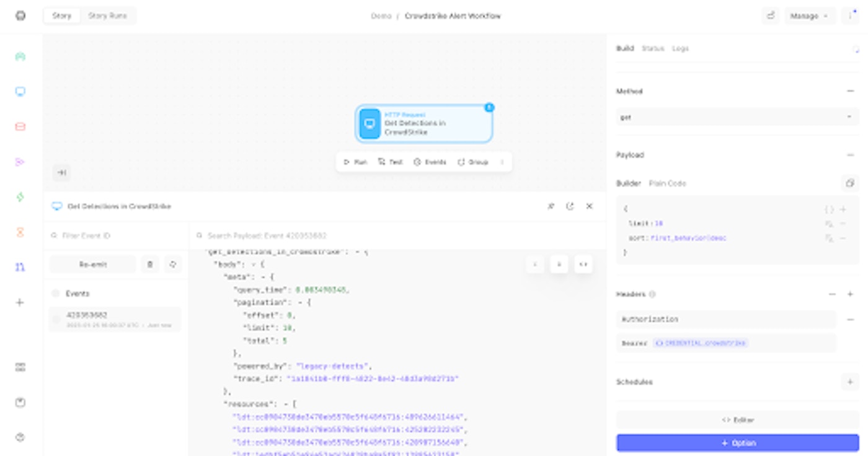868x456 pixels.
Task: Collapse the Method section
Action: point(850,91)
